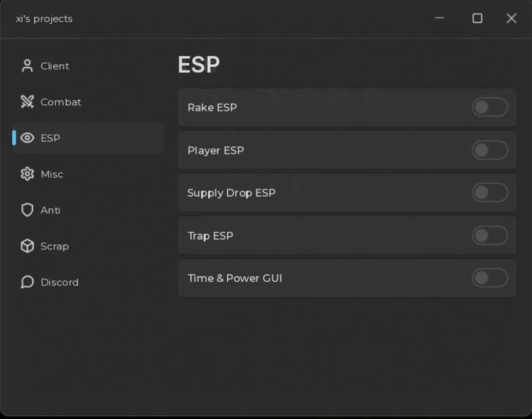
Task: Toggle Supply Drop ESP on
Action: coord(490,192)
